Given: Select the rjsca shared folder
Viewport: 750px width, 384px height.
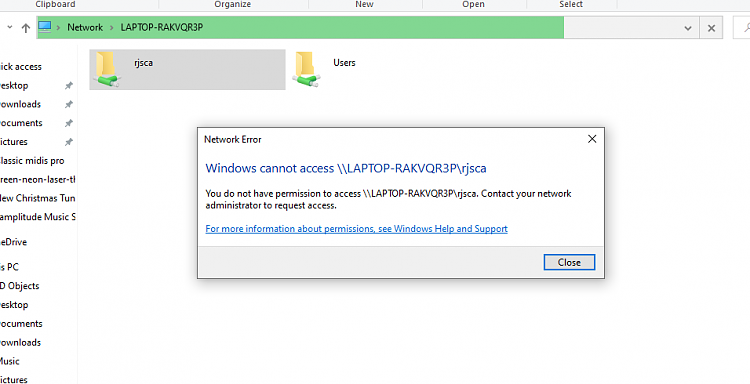Looking at the screenshot, I should coord(187,69).
